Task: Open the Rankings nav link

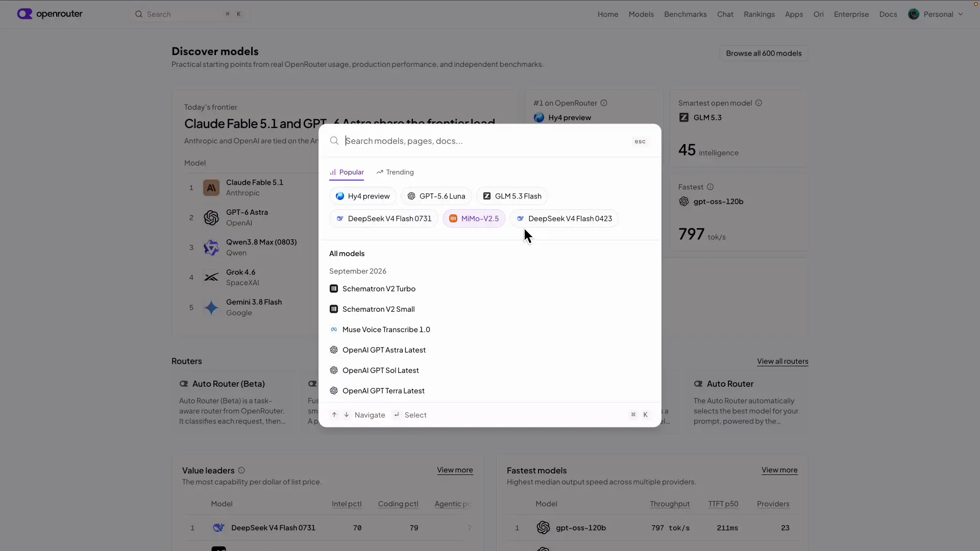Action: [x=759, y=14]
